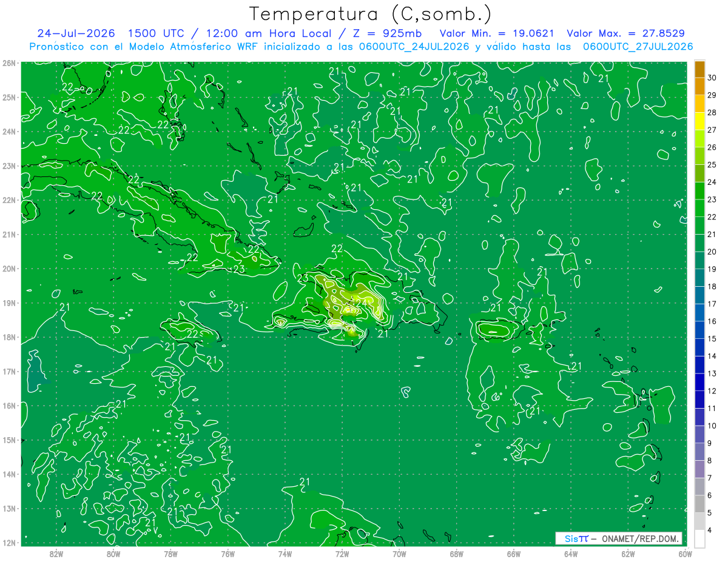Click the legend value '30'
The height and width of the screenshot is (562, 728).
point(712,78)
